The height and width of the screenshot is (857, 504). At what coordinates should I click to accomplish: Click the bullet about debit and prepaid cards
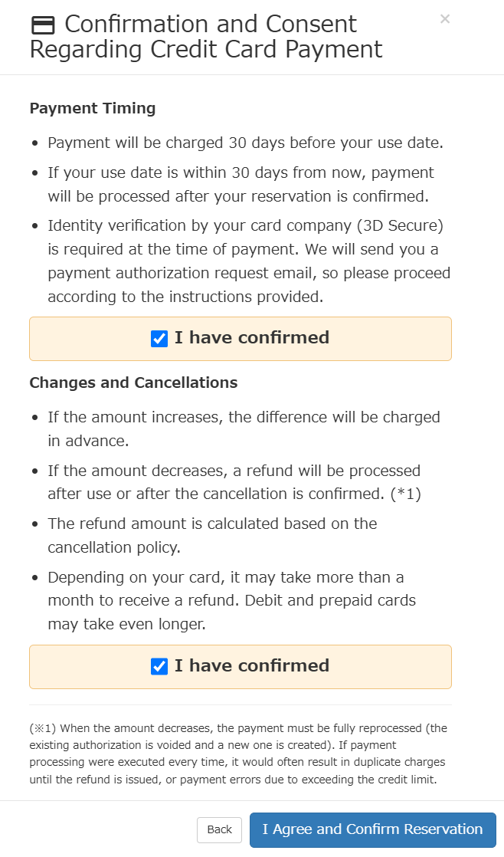231,601
